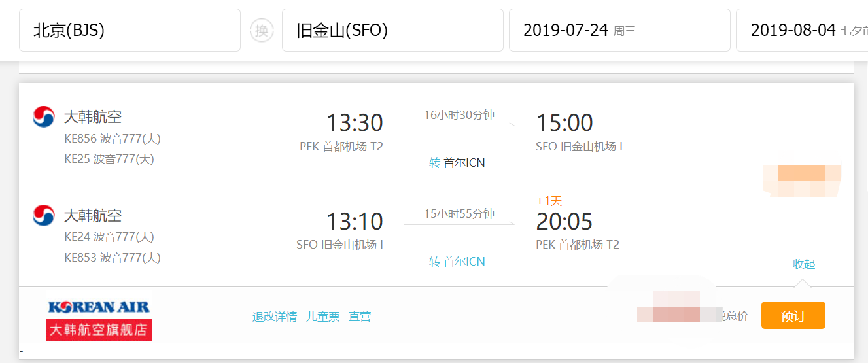The height and width of the screenshot is (363, 868).
Task: Click outbound transfer 转 首尔ICN label
Action: click(457, 163)
